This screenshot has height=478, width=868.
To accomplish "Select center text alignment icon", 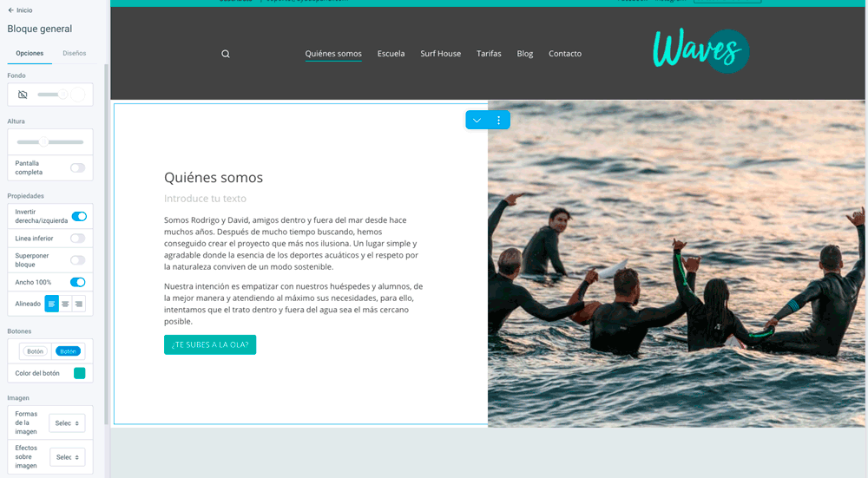I will (65, 304).
